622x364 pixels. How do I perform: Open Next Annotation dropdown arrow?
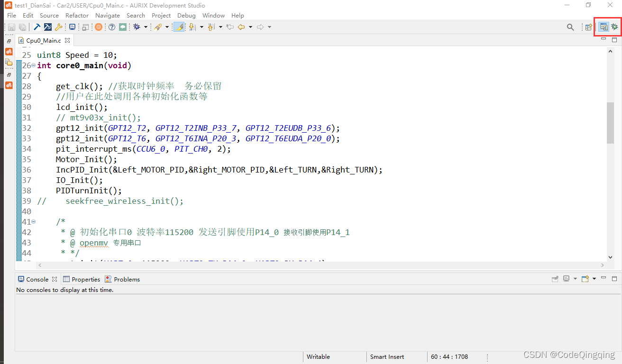tap(201, 27)
